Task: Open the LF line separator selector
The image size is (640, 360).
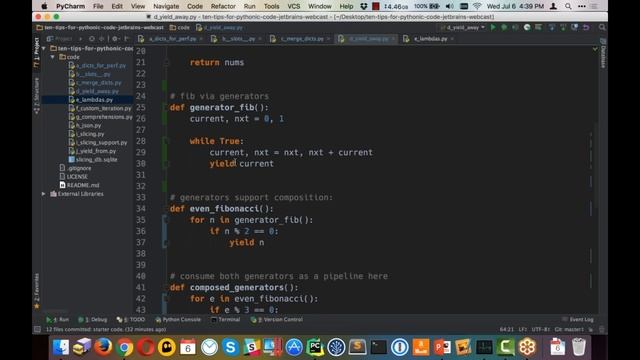Action: (522, 329)
